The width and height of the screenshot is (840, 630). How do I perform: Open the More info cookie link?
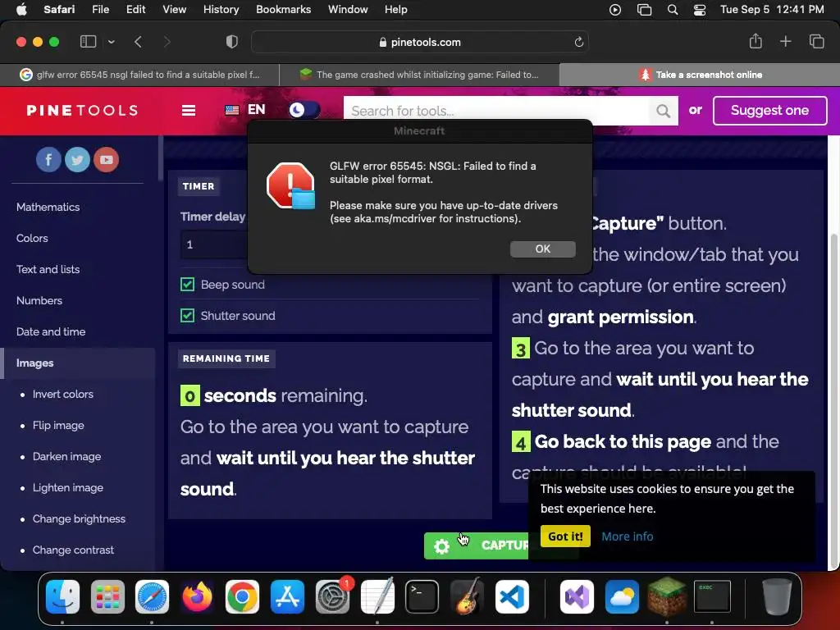point(628,536)
